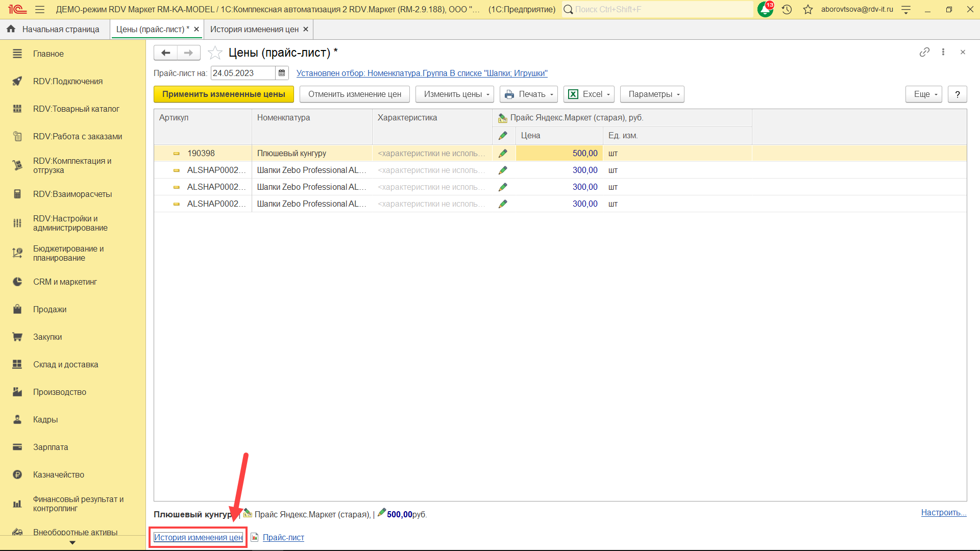This screenshot has width=980, height=551.
Task: Expand the Excel dropdown button
Action: pyautogui.click(x=589, y=94)
